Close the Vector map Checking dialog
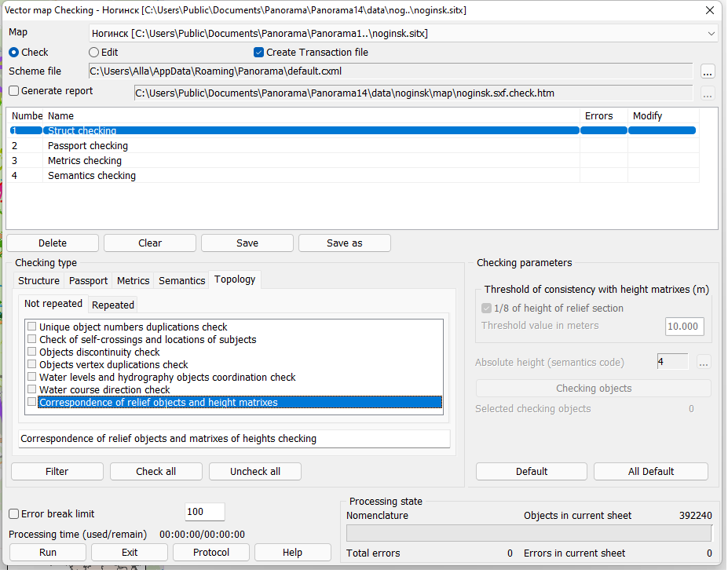The height and width of the screenshot is (577, 728). tap(710, 10)
